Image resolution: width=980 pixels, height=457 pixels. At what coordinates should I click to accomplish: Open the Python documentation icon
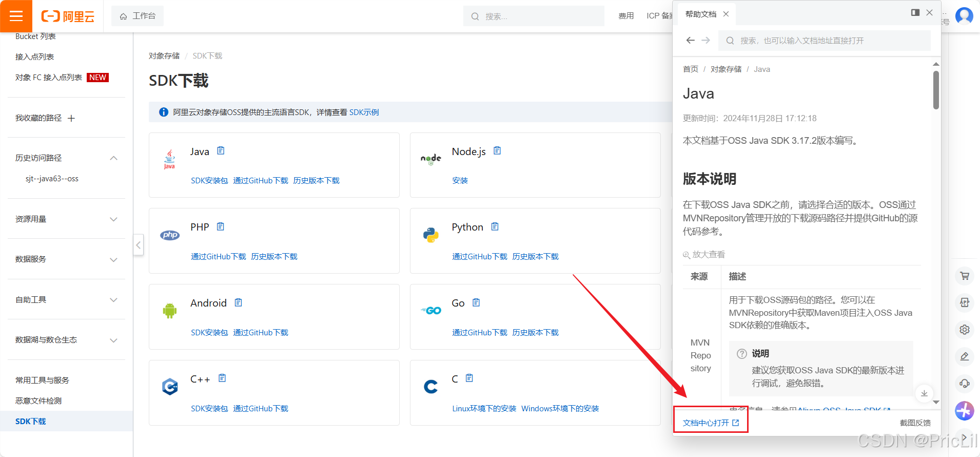pyautogui.click(x=495, y=226)
